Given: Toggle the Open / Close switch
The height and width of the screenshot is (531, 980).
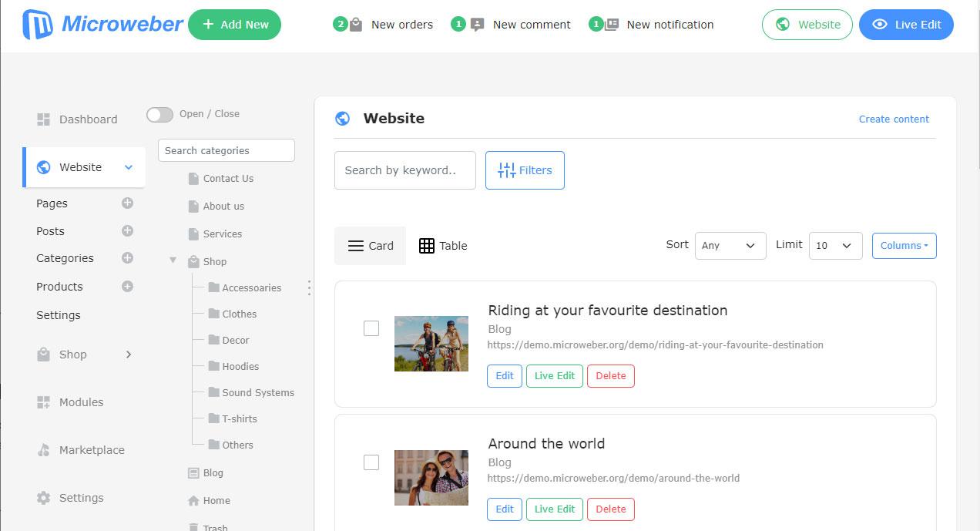Looking at the screenshot, I should pos(160,115).
